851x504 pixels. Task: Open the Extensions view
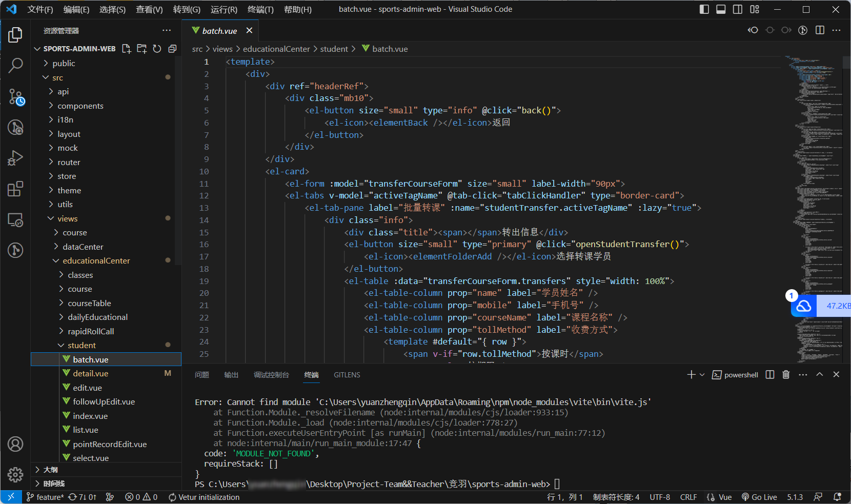coord(15,189)
